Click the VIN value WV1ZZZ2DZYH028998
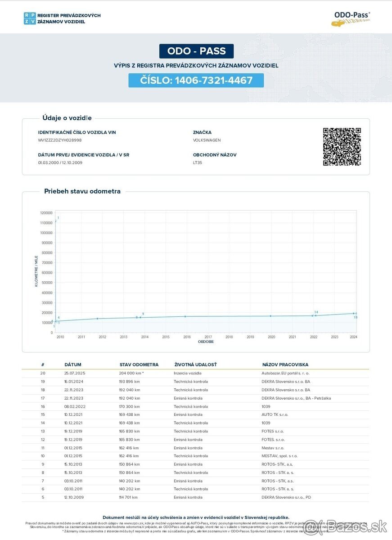 point(60,140)
